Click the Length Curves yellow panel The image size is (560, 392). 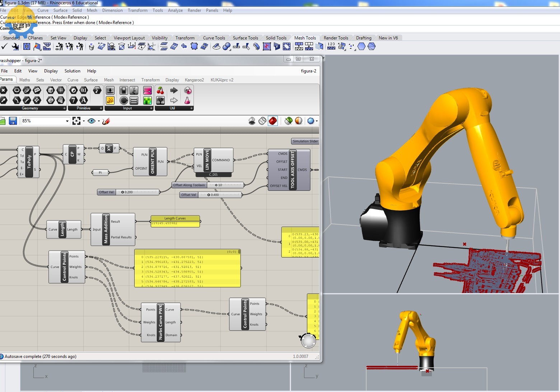175,221
